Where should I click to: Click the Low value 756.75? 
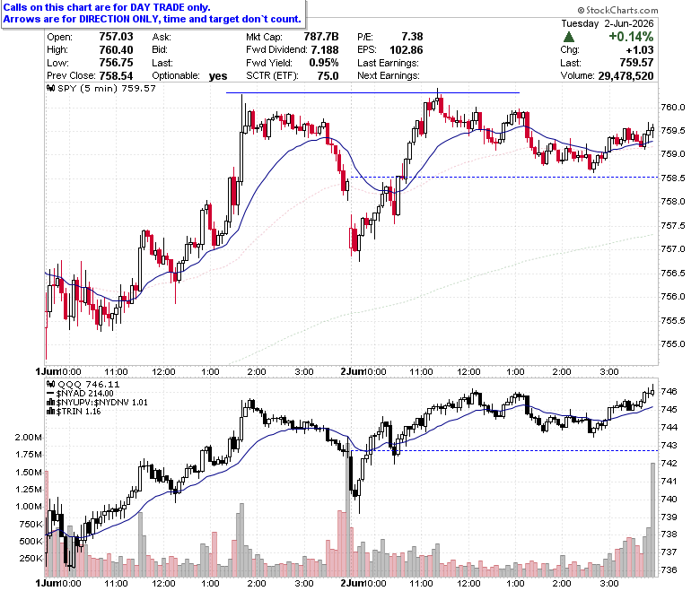point(116,63)
